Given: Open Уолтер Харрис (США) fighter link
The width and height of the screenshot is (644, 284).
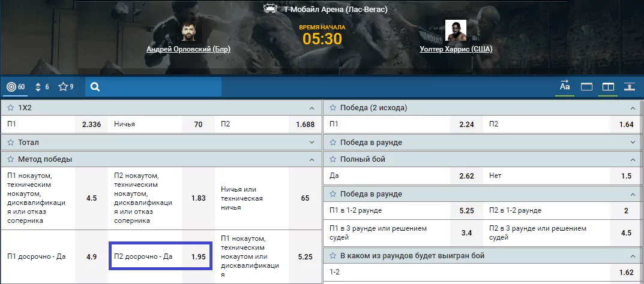Looking at the screenshot, I should (456, 49).
